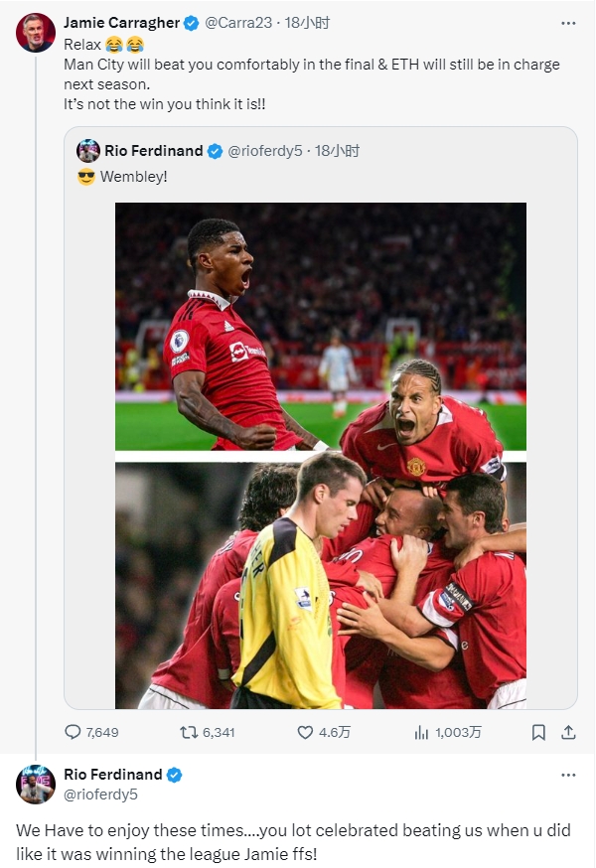Click Rio Ferdinand name in reply
Screen dimensions: 596x868
pyautogui.click(x=112, y=775)
